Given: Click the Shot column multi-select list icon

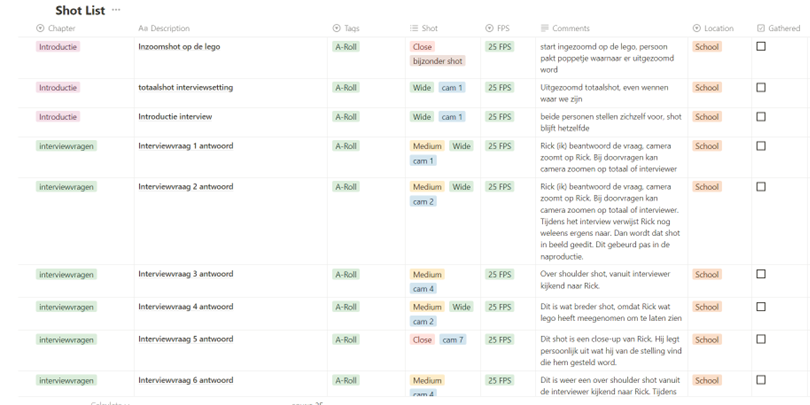Looking at the screenshot, I should coord(414,28).
